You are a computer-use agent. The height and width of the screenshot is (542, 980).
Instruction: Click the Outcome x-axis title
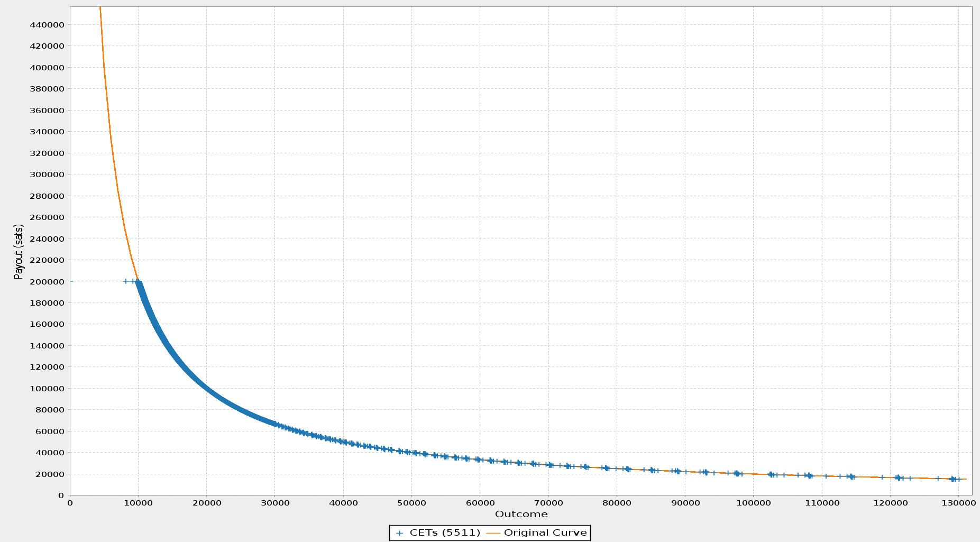tap(521, 515)
